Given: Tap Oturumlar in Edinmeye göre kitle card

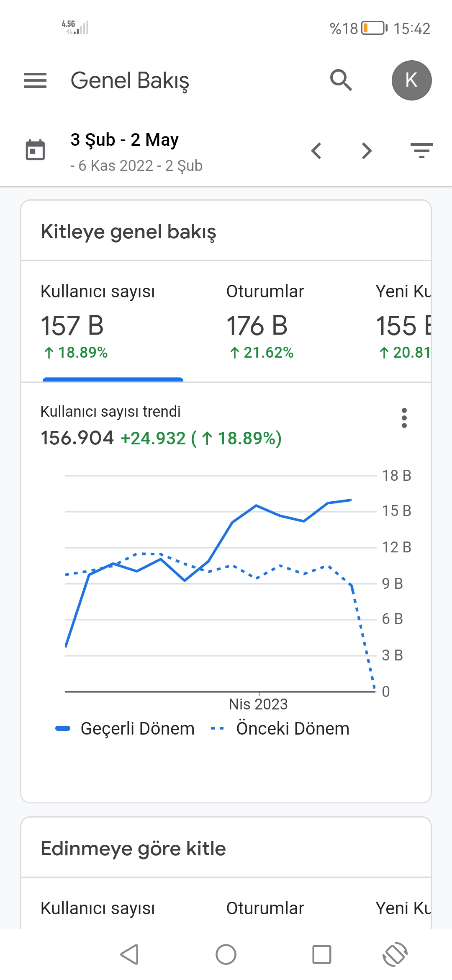Looking at the screenshot, I should pyautogui.click(x=265, y=908).
